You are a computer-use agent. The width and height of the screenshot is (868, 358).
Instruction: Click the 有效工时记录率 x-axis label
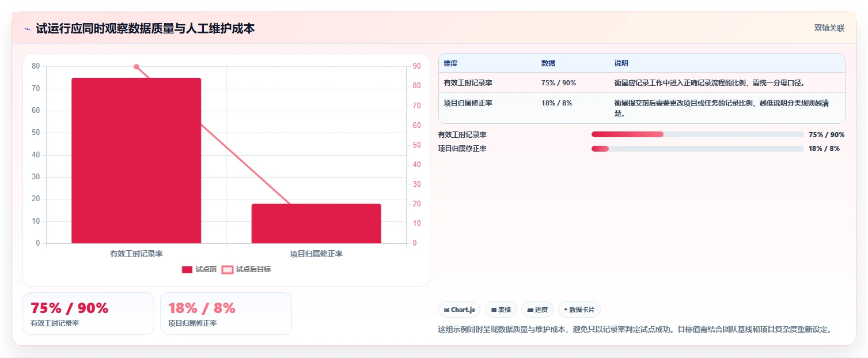pyautogui.click(x=137, y=254)
